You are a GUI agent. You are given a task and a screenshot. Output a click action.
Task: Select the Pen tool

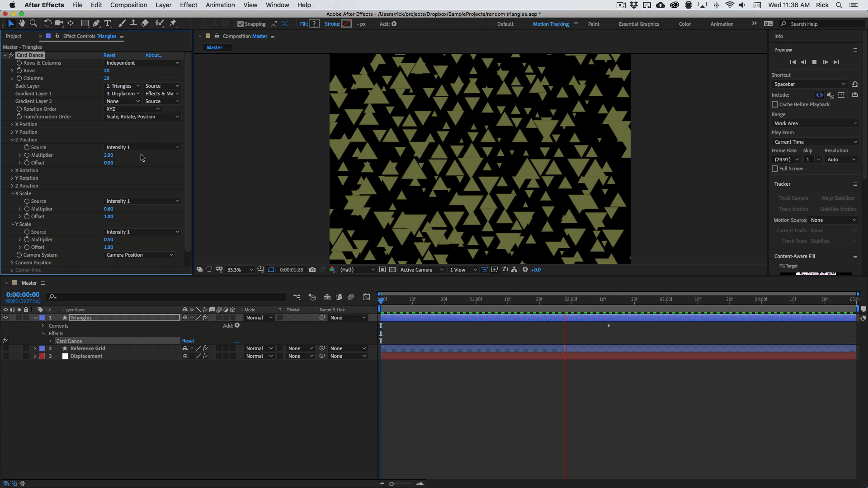96,23
